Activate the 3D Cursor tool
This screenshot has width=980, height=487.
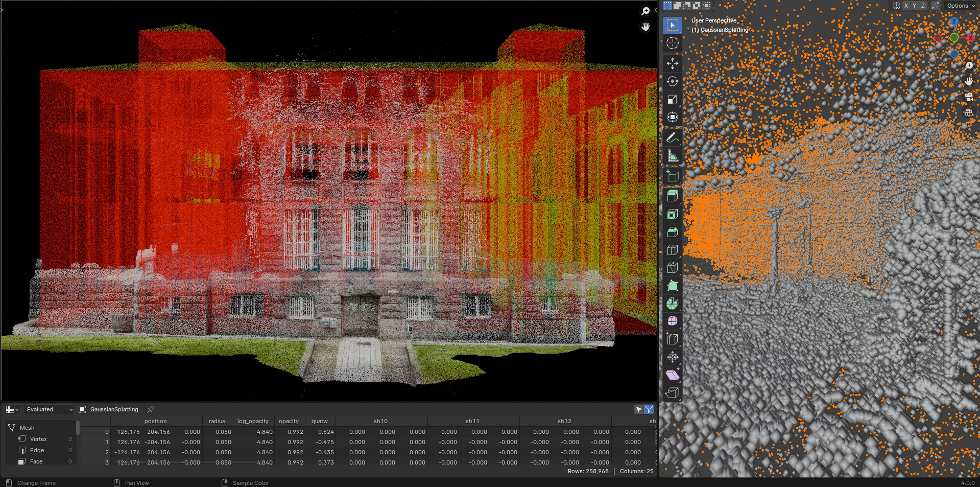coord(672,43)
